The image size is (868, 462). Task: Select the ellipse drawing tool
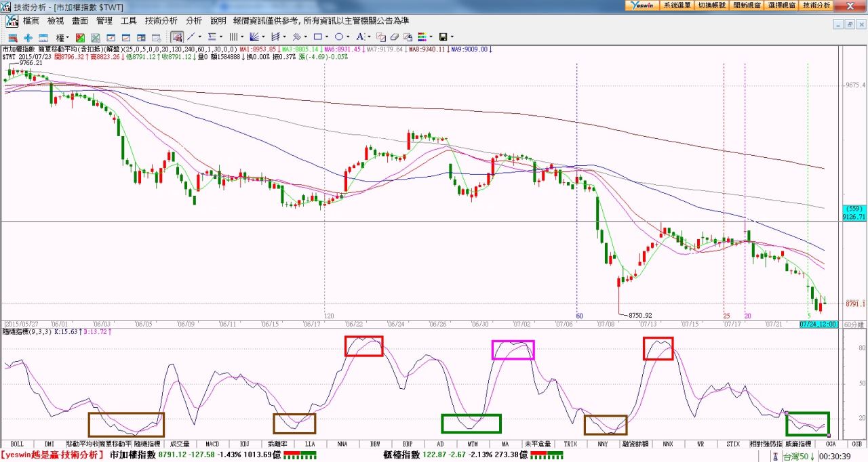339,37
